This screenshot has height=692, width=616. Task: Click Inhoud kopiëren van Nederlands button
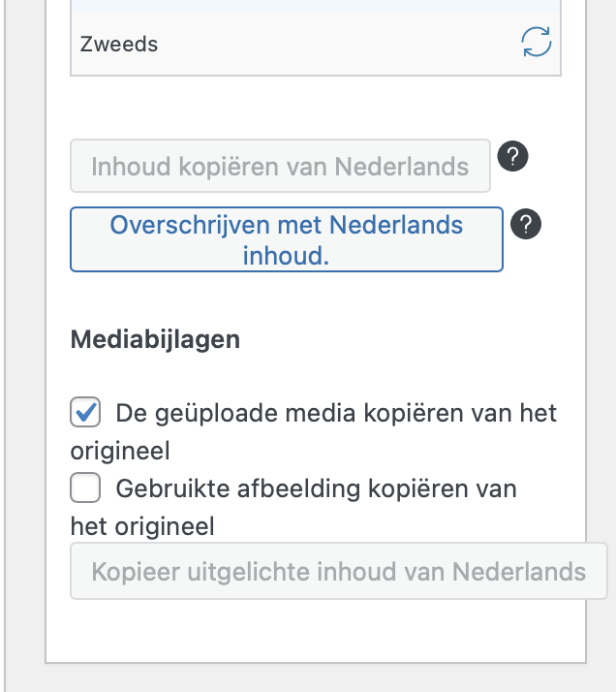click(281, 166)
